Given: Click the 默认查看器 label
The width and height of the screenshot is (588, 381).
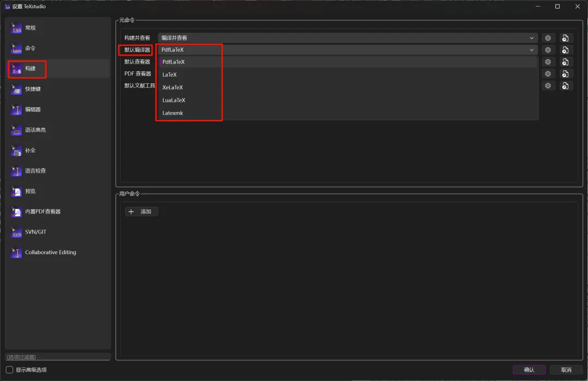Looking at the screenshot, I should pyautogui.click(x=137, y=62).
